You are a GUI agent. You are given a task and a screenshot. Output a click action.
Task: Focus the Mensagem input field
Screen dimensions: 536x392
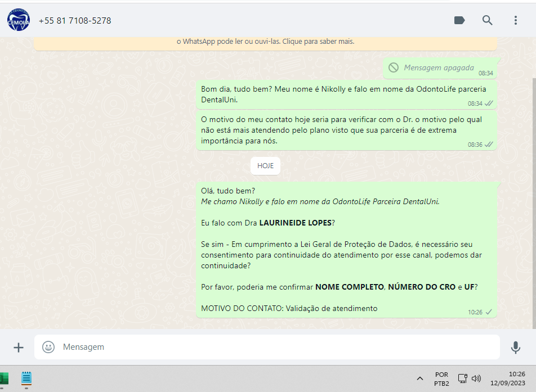click(267, 347)
